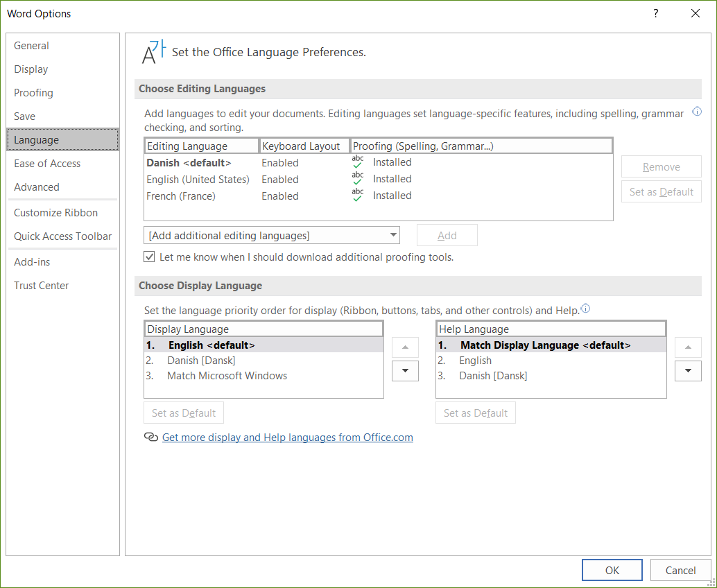Click the proofing abc icon for French (France)
717x588 pixels.
[358, 196]
